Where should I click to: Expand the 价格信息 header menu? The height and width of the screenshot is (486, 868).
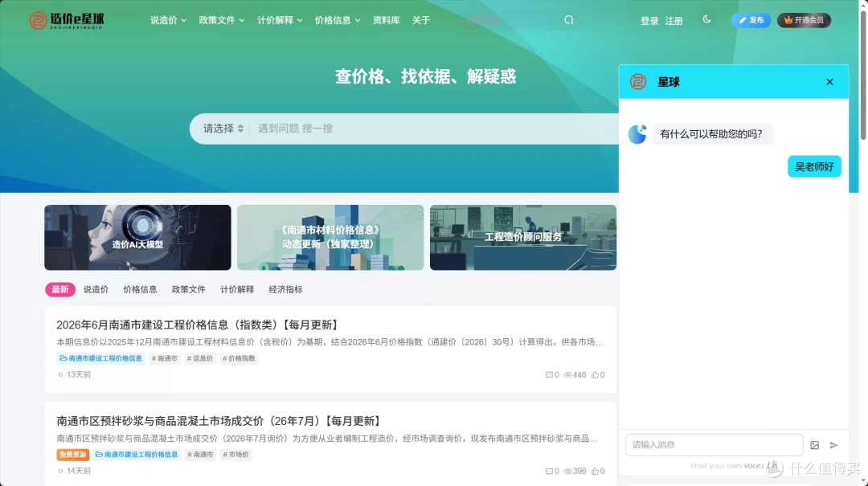pos(338,20)
